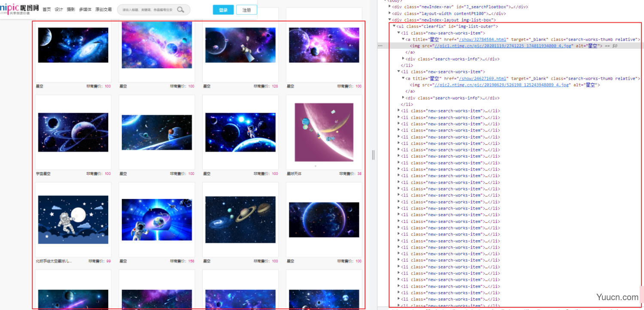Click the 星球天体 title text
The width and height of the screenshot is (644, 310).
pos(294,174)
